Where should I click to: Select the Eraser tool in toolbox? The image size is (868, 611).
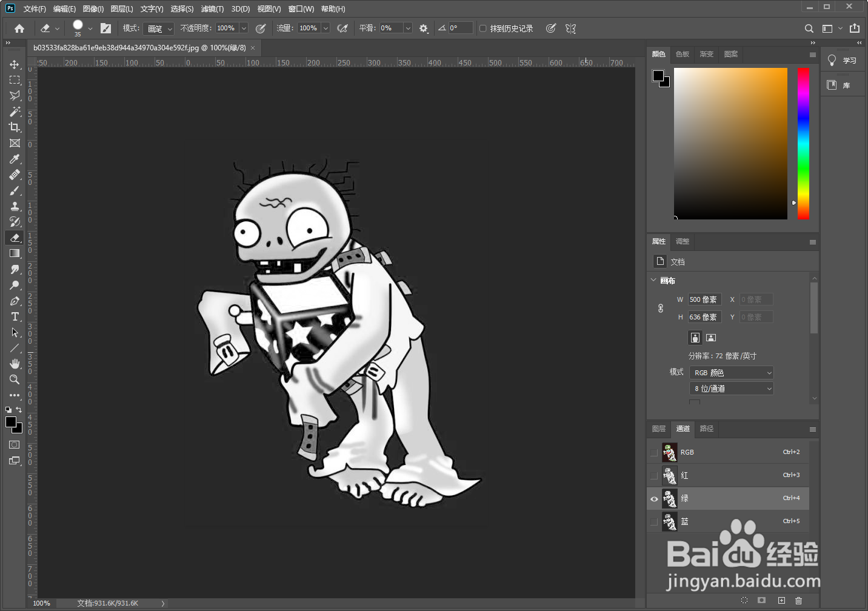click(x=15, y=238)
